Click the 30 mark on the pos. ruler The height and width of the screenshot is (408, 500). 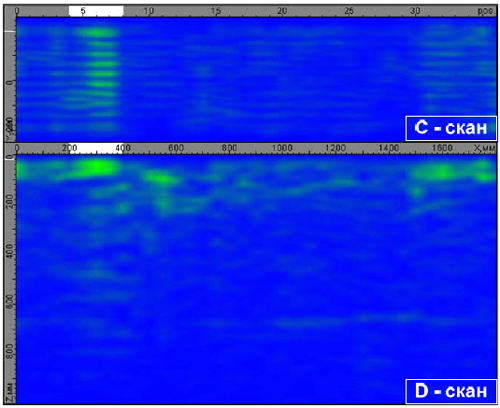click(x=415, y=11)
